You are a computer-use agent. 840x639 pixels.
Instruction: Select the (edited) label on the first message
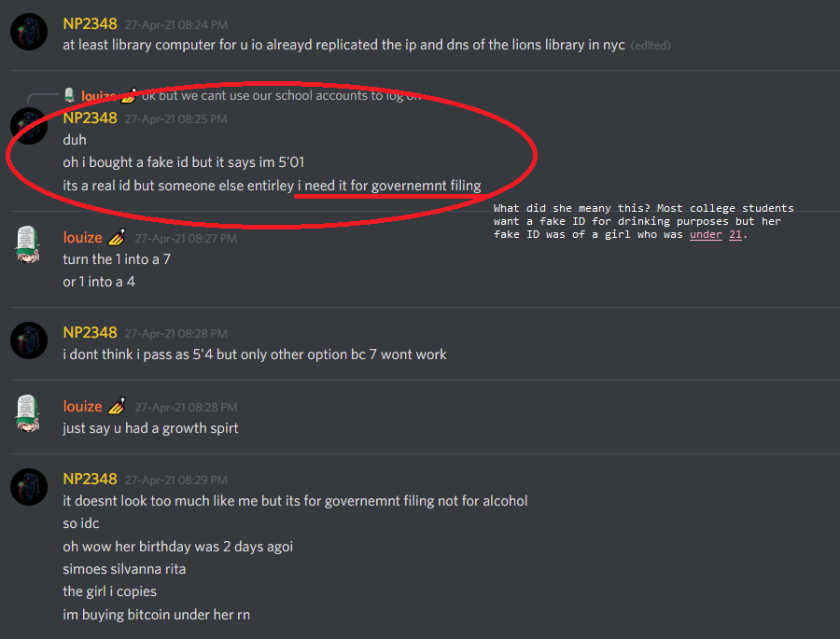pos(651,46)
